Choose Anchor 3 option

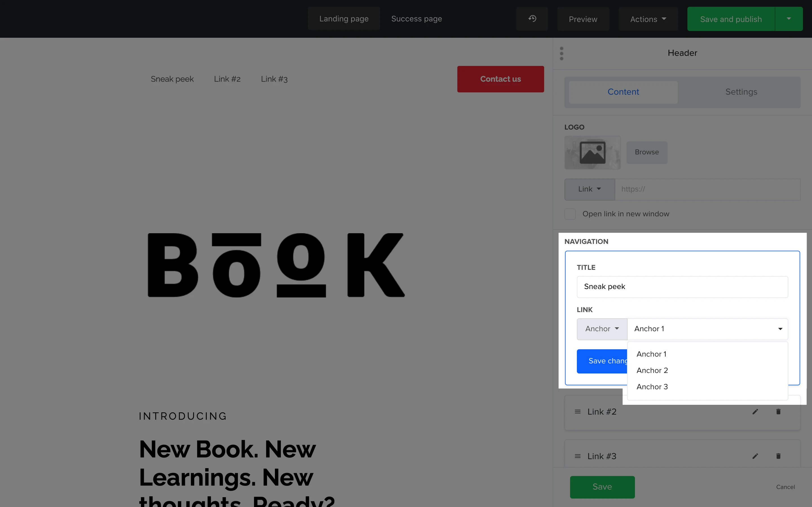pyautogui.click(x=652, y=387)
